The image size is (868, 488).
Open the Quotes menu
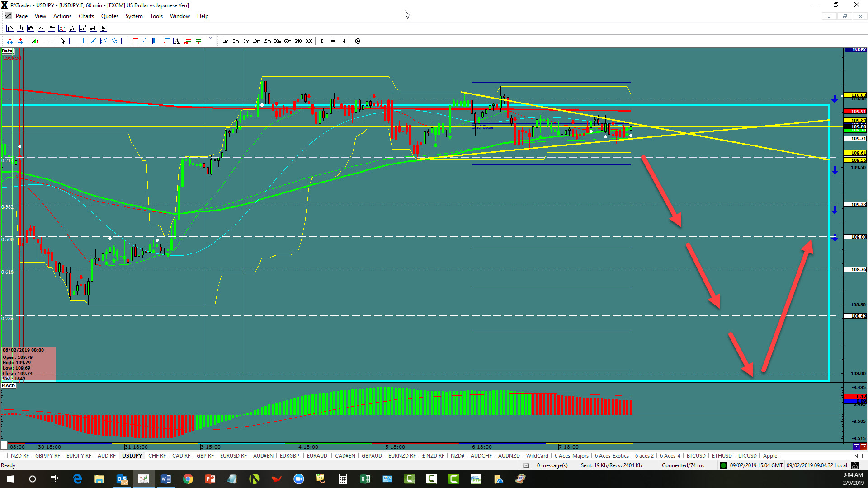tap(110, 16)
